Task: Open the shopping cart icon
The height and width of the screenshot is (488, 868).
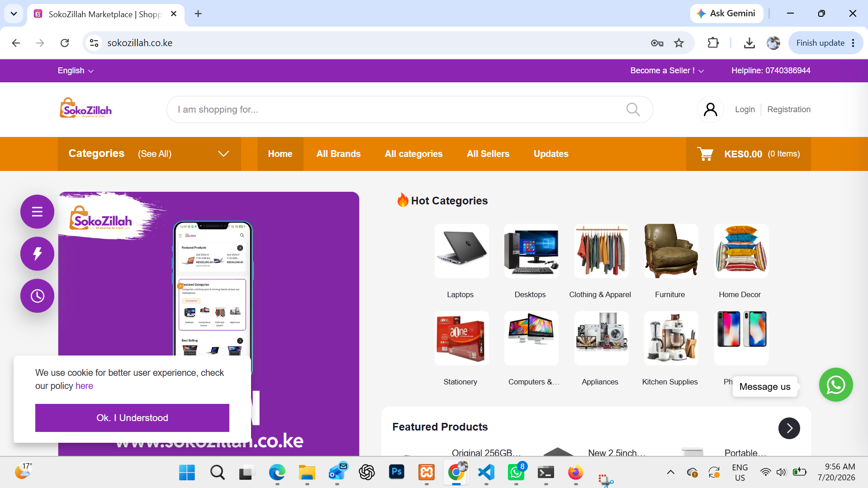Action: pos(705,154)
